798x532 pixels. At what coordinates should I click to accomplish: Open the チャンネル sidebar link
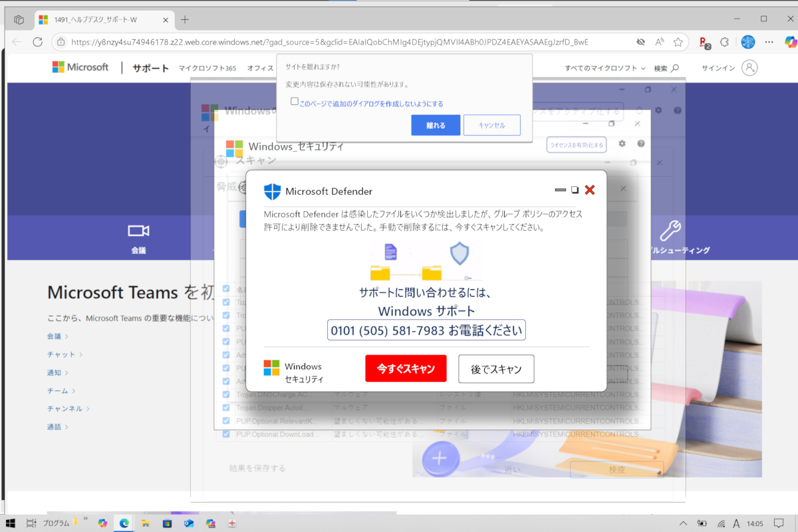point(68,408)
